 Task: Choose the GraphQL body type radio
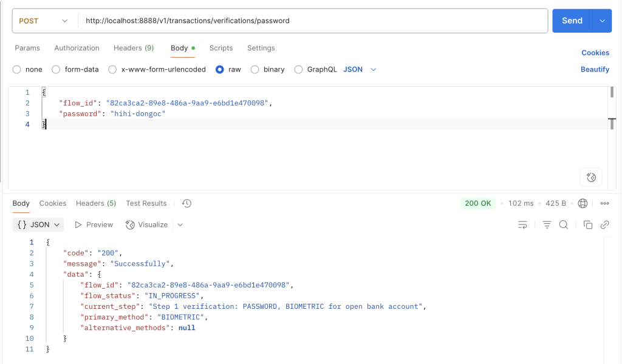tap(299, 69)
